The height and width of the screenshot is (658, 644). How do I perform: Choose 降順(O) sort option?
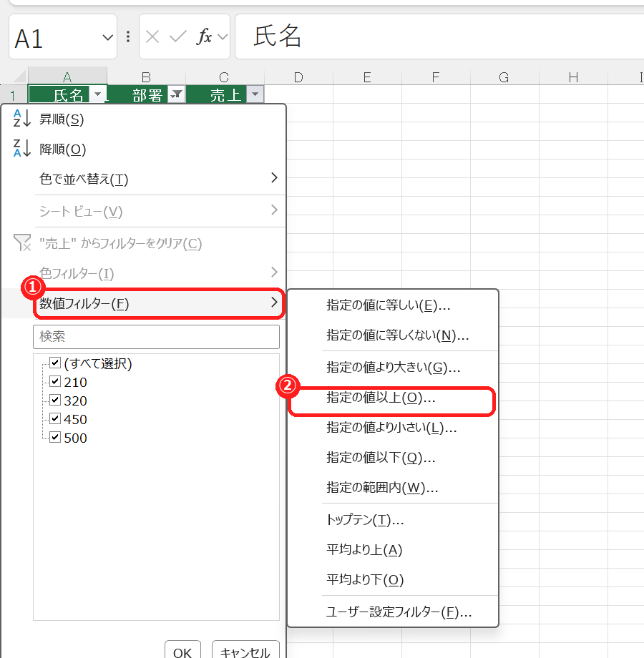145,149
